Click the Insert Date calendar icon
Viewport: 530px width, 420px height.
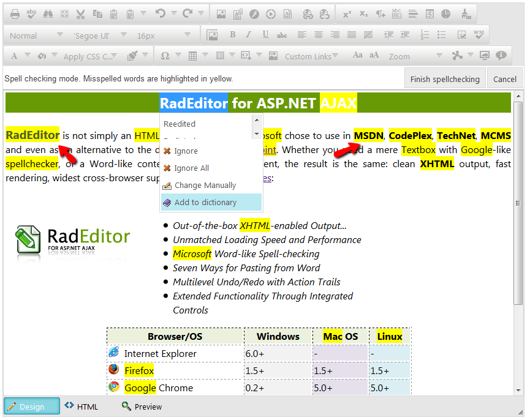click(x=430, y=14)
